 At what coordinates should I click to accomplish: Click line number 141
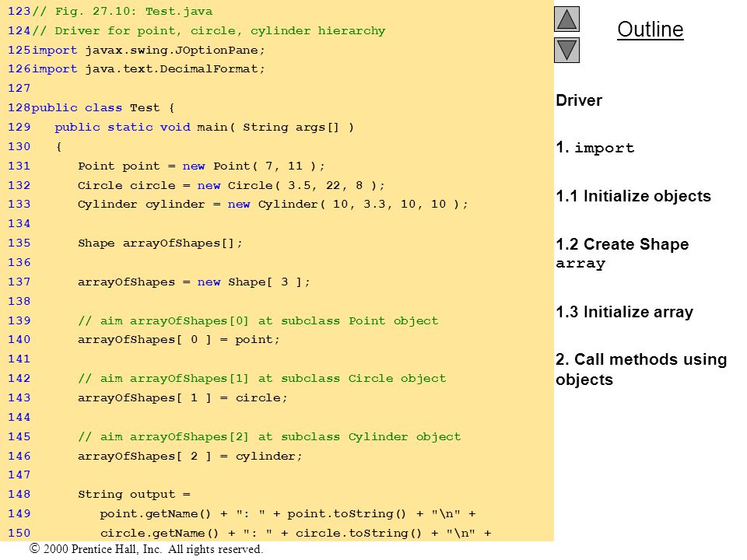click(19, 359)
